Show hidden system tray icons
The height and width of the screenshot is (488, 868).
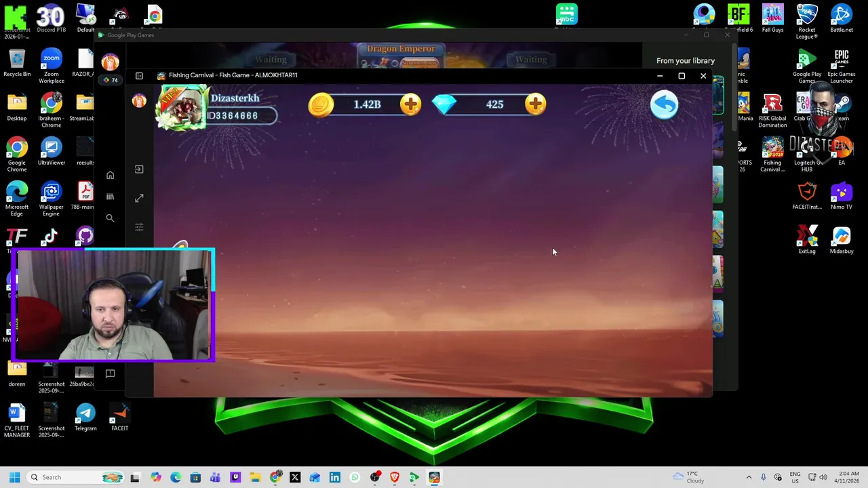(x=749, y=477)
